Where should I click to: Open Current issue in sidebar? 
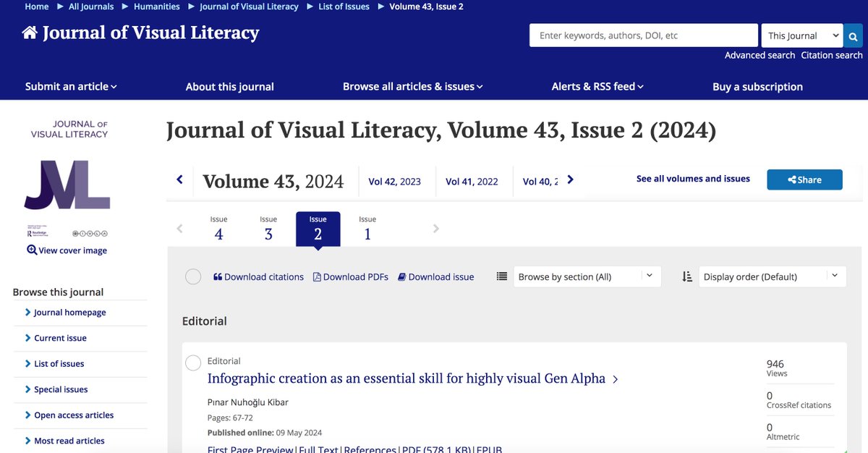tap(60, 338)
